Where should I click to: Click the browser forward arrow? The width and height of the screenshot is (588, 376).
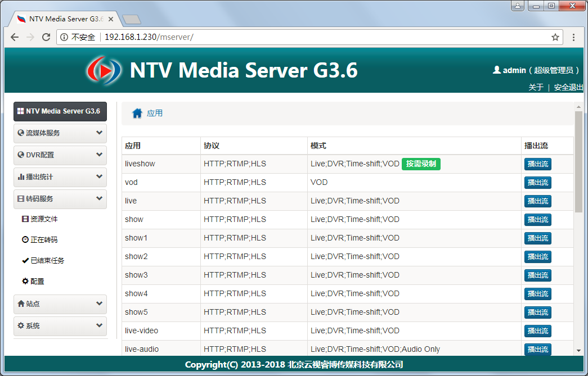tap(30, 37)
